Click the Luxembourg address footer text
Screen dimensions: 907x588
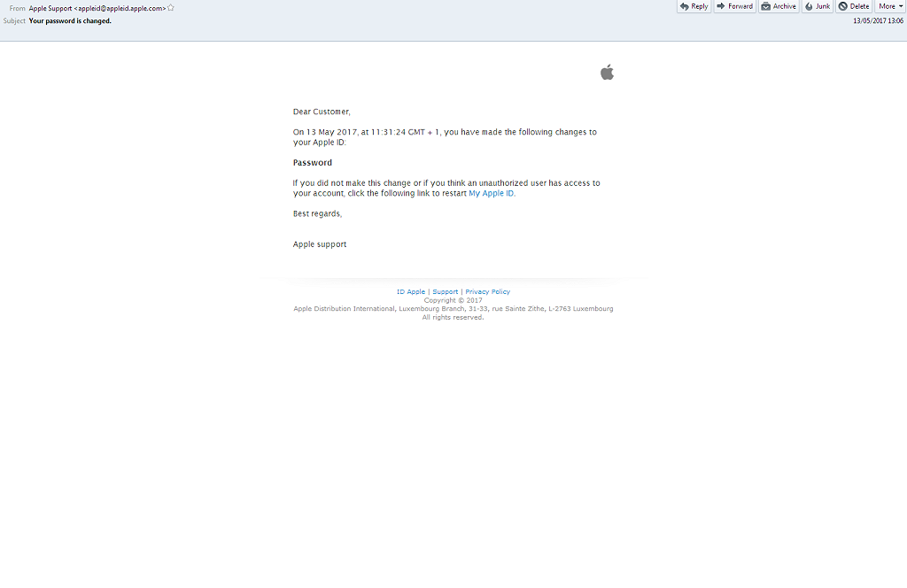453,309
